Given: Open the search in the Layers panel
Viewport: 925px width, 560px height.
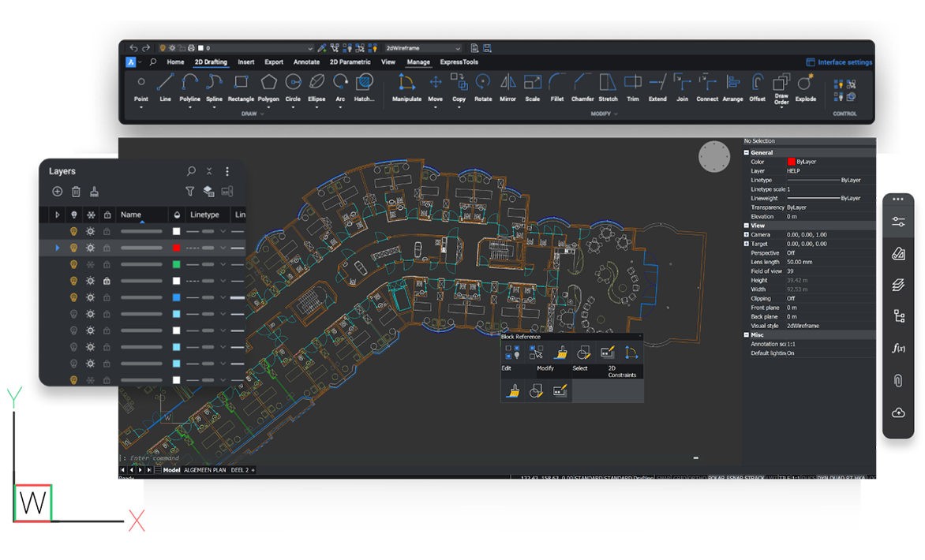Looking at the screenshot, I should click(x=191, y=172).
